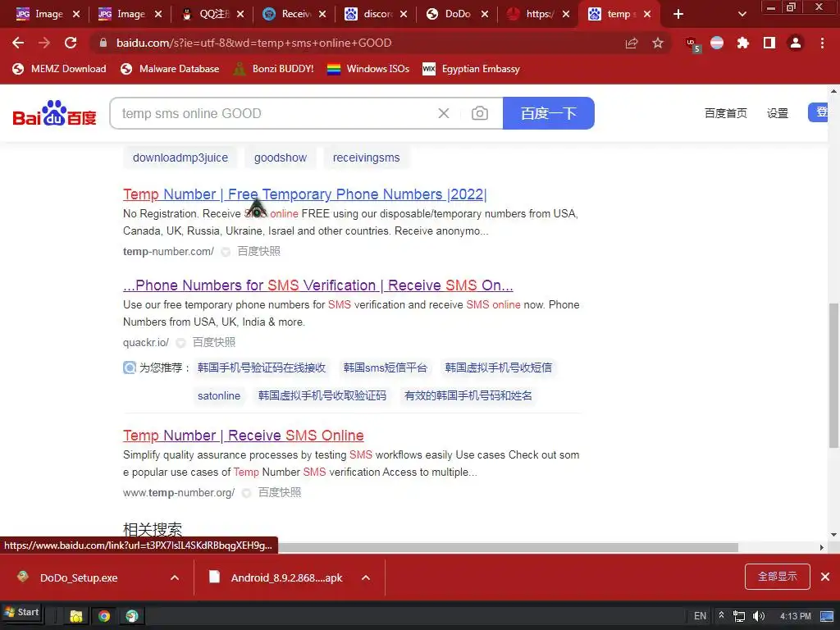840x630 pixels.
Task: Reload the Baidu search page
Action: tap(71, 43)
